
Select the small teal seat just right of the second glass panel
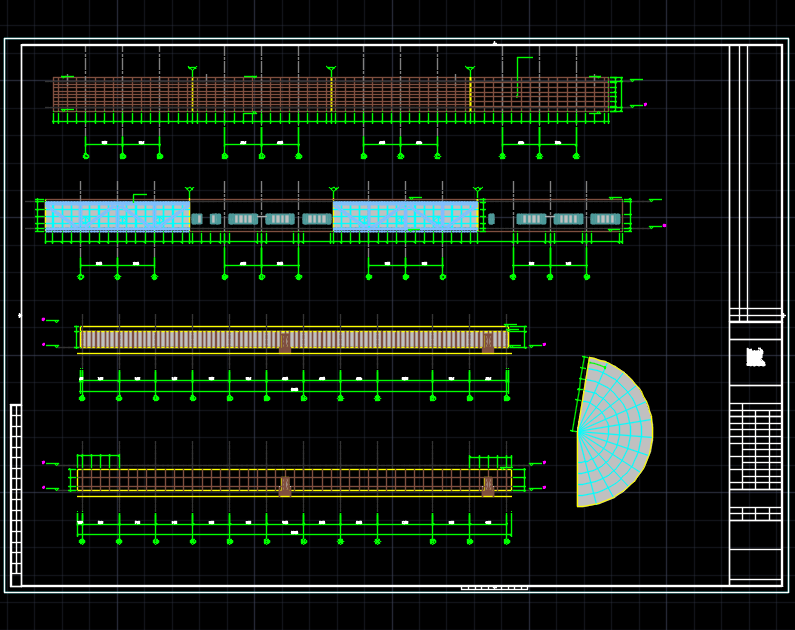coord(491,219)
